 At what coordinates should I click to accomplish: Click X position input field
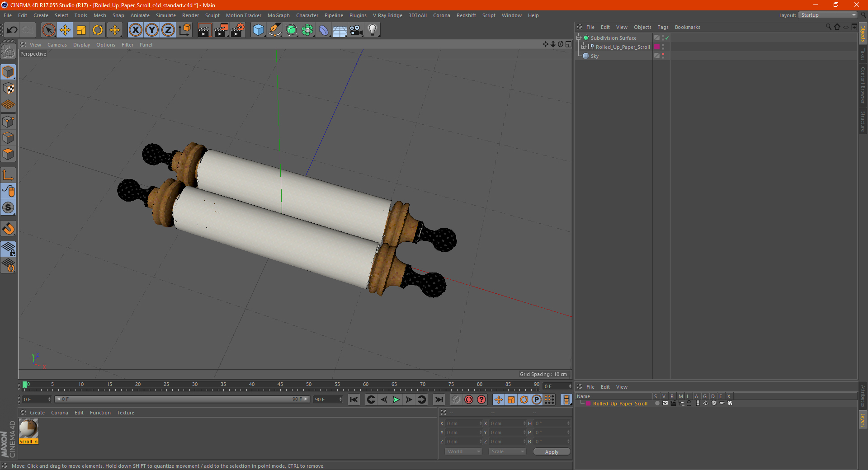(x=463, y=423)
